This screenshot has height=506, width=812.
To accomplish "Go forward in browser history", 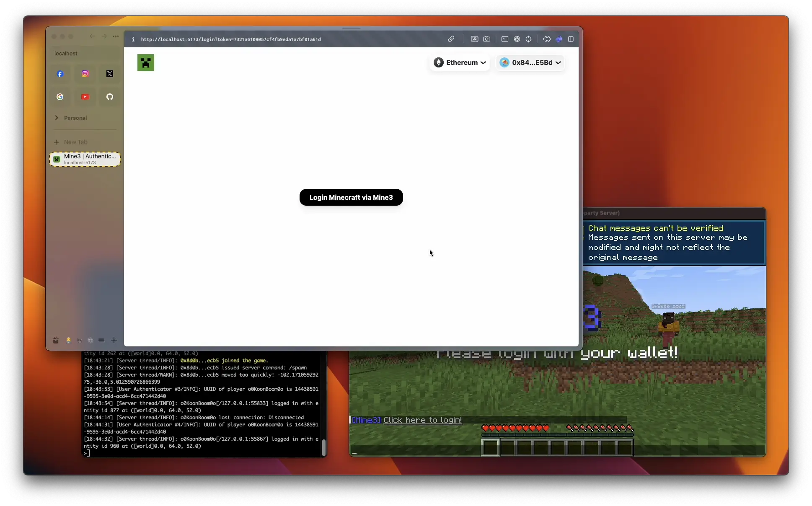I will [104, 36].
